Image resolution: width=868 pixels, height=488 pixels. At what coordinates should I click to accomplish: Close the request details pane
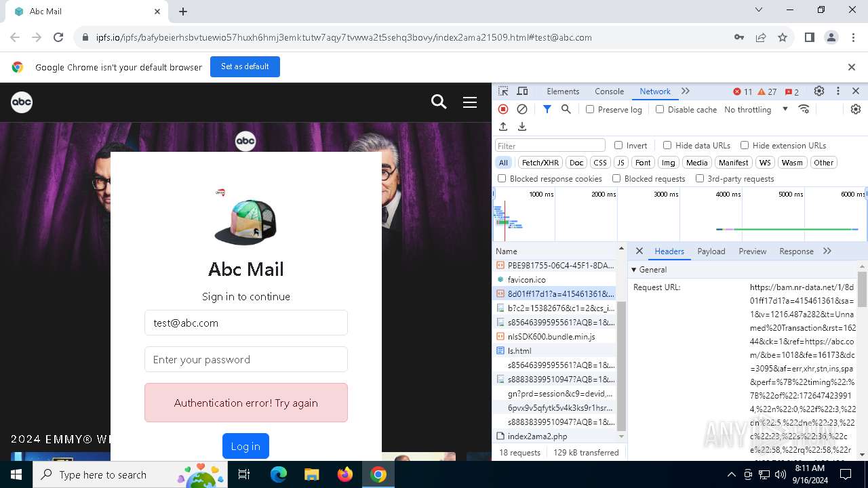pyautogui.click(x=639, y=251)
